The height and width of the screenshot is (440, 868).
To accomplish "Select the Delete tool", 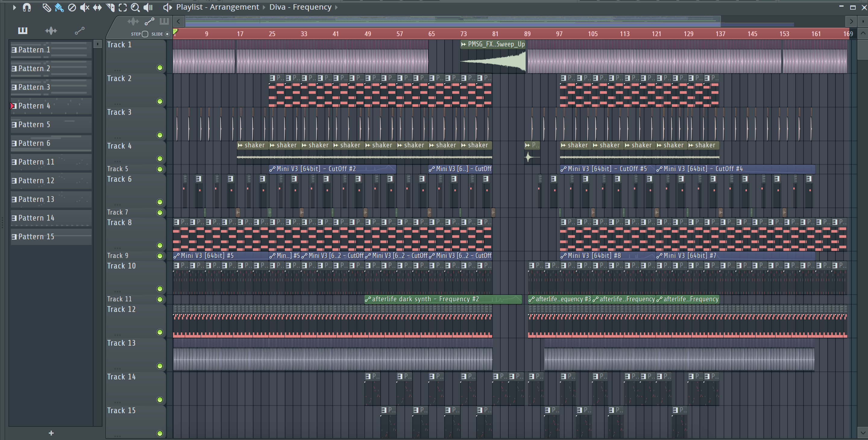I will [72, 7].
